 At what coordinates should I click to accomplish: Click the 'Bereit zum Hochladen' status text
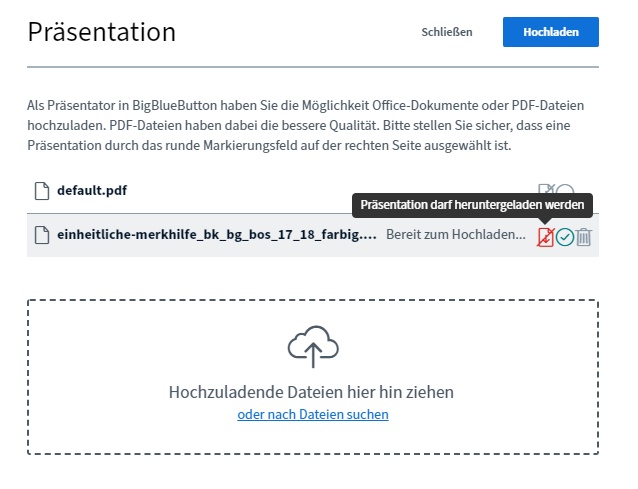455,235
